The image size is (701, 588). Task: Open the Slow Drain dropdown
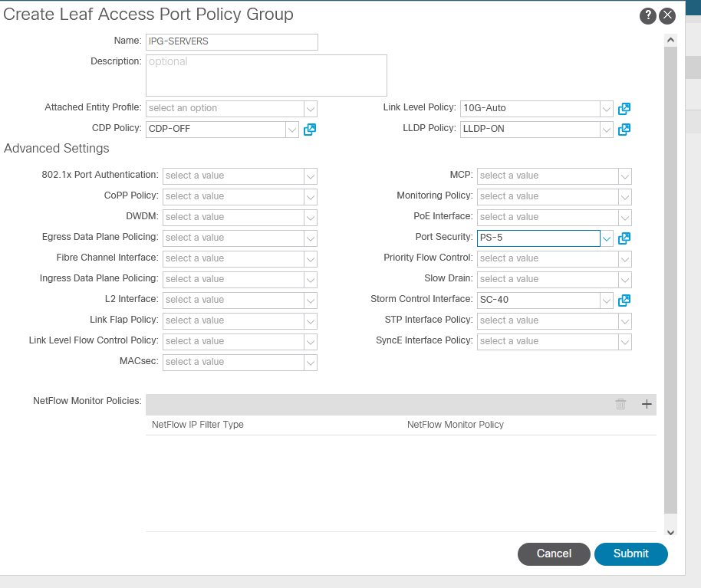[624, 280]
